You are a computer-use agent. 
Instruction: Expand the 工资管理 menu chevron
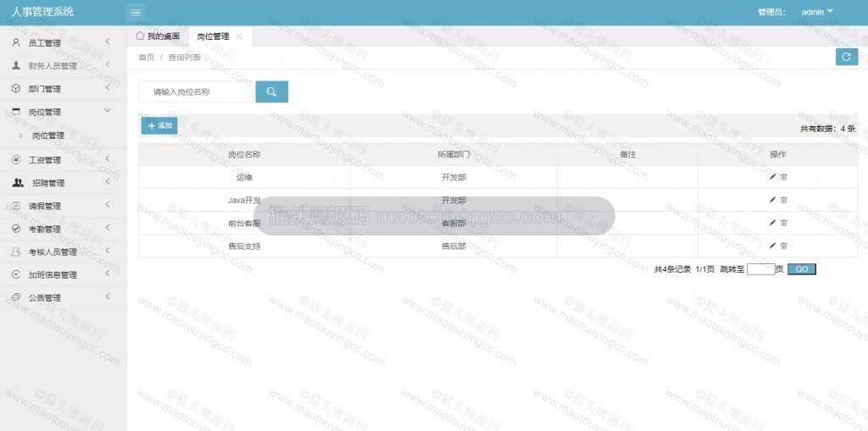tap(108, 159)
